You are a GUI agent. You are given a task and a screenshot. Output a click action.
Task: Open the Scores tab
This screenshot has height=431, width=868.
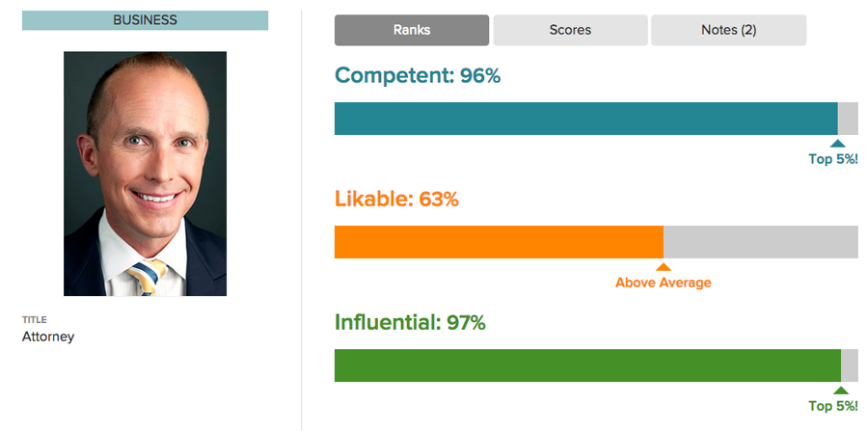pos(570,30)
